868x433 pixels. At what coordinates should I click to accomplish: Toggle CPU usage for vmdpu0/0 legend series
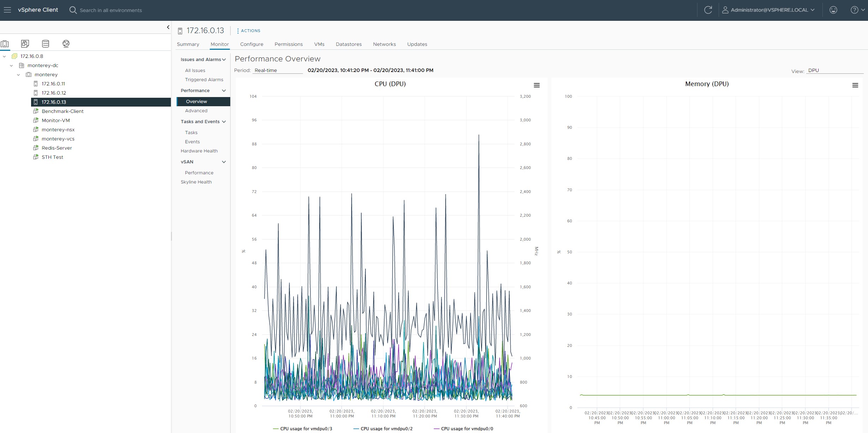coord(467,429)
